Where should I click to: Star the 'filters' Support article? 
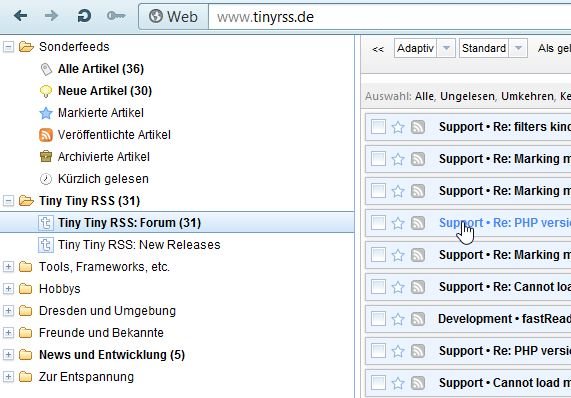[398, 127]
